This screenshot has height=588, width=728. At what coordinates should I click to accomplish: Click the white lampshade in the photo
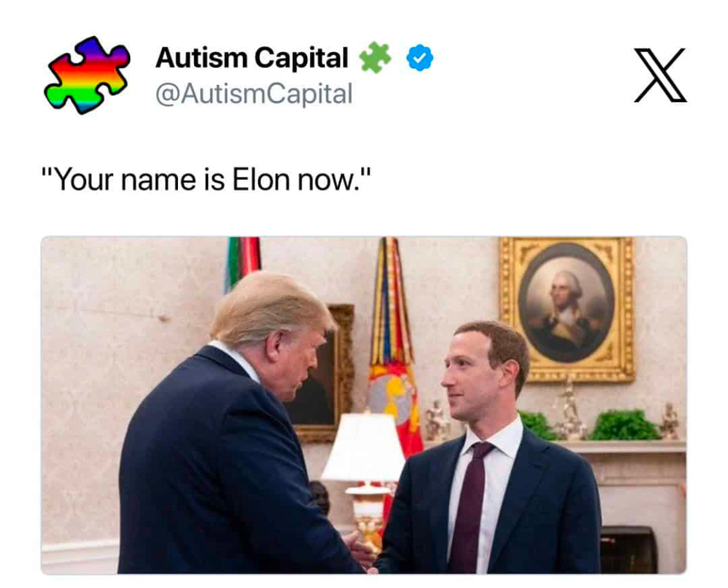click(364, 446)
